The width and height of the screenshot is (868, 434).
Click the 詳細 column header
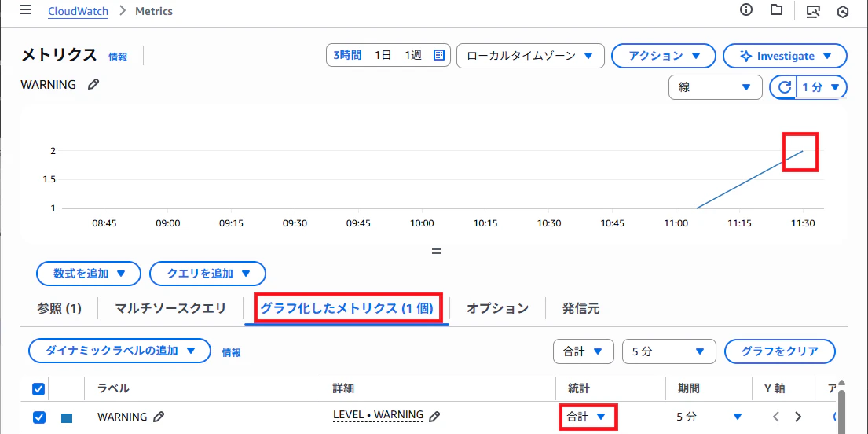(344, 388)
